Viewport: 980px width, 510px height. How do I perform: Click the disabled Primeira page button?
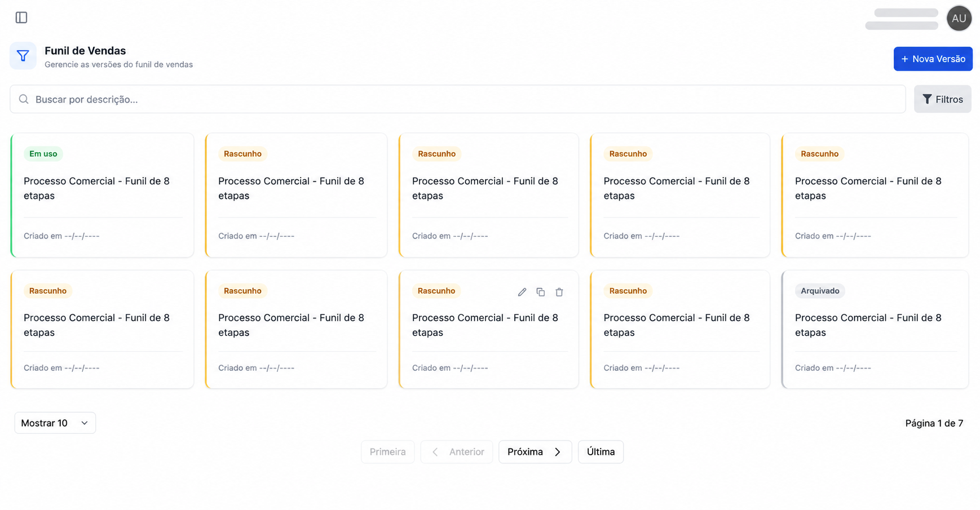pos(387,452)
